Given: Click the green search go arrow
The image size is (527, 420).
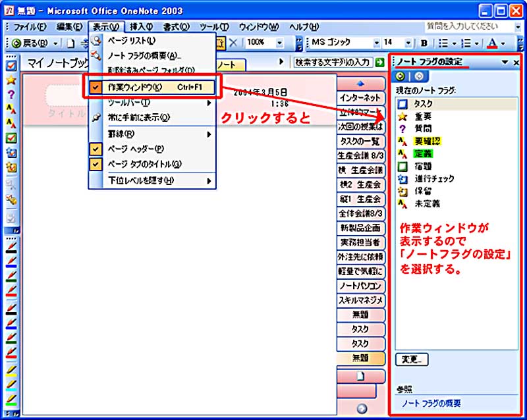Looking at the screenshot, I should (380, 63).
